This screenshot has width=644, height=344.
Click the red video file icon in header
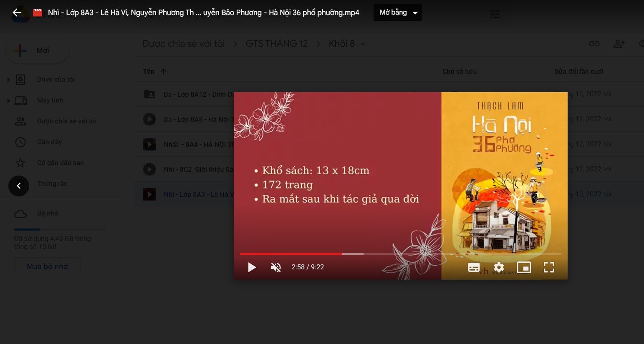[x=38, y=13]
